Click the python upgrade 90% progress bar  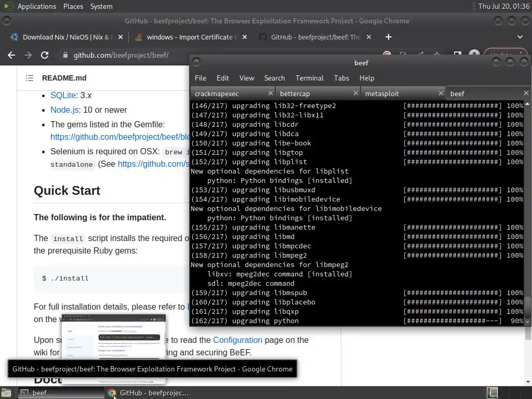453,321
